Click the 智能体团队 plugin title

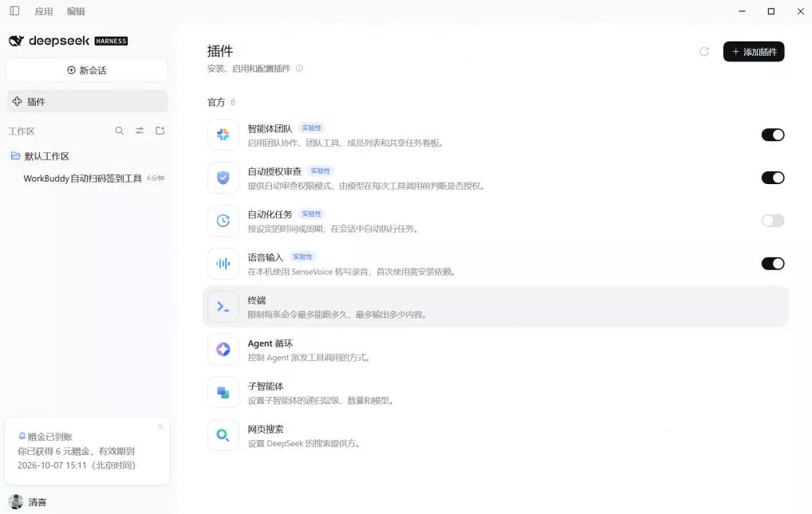[270, 128]
